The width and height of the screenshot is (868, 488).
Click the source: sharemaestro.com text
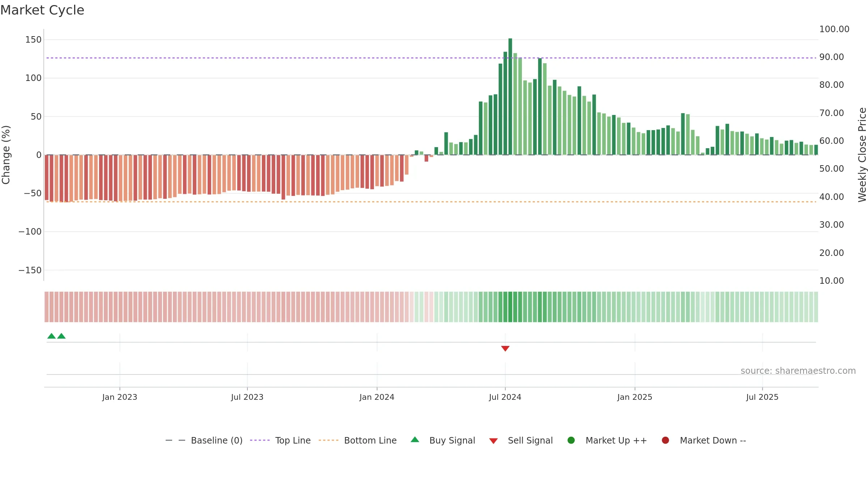pyautogui.click(x=798, y=371)
